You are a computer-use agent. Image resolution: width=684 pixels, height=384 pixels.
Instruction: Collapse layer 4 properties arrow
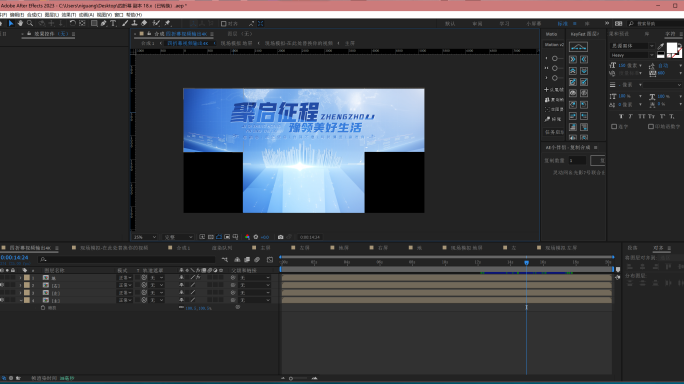[x=21, y=300]
